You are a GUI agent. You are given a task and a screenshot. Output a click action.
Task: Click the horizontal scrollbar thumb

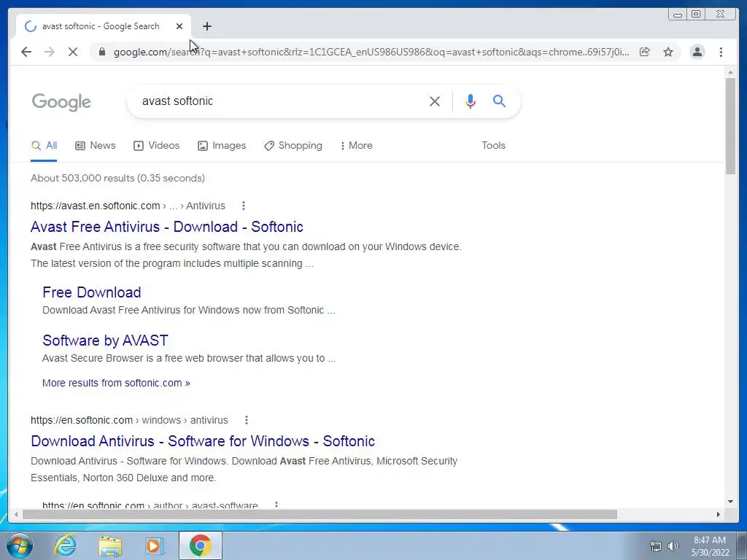click(320, 514)
